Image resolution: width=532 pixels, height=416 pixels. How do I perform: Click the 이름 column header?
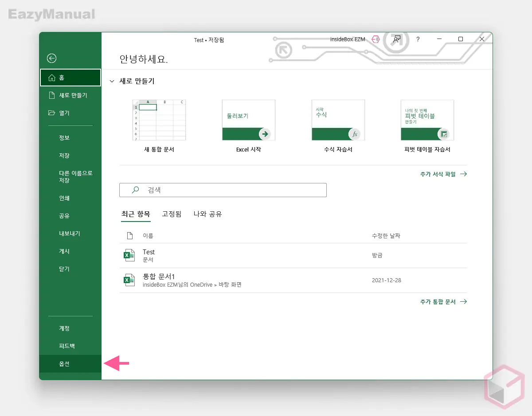(148, 236)
